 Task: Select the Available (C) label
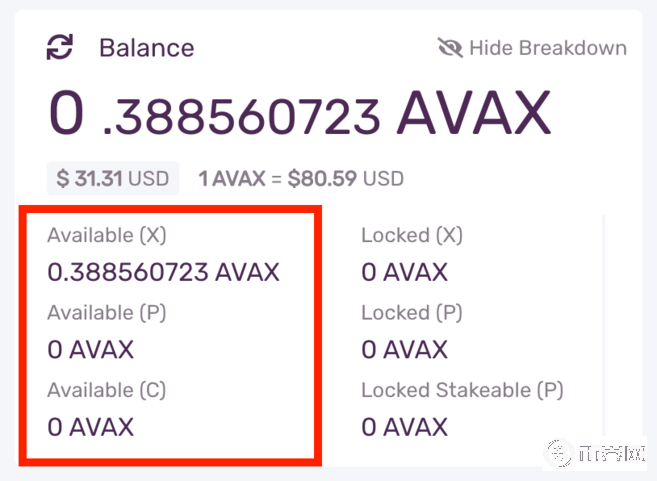[x=106, y=390]
